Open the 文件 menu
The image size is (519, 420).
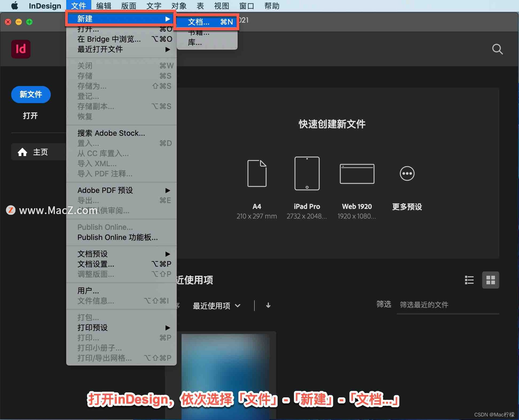click(78, 6)
